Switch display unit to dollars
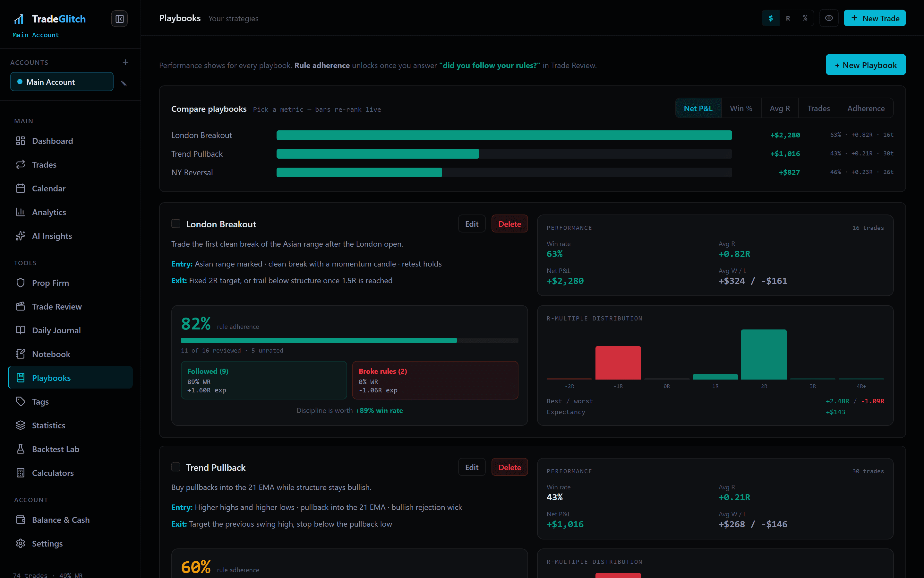Viewport: 924px width, 578px height. coord(771,18)
